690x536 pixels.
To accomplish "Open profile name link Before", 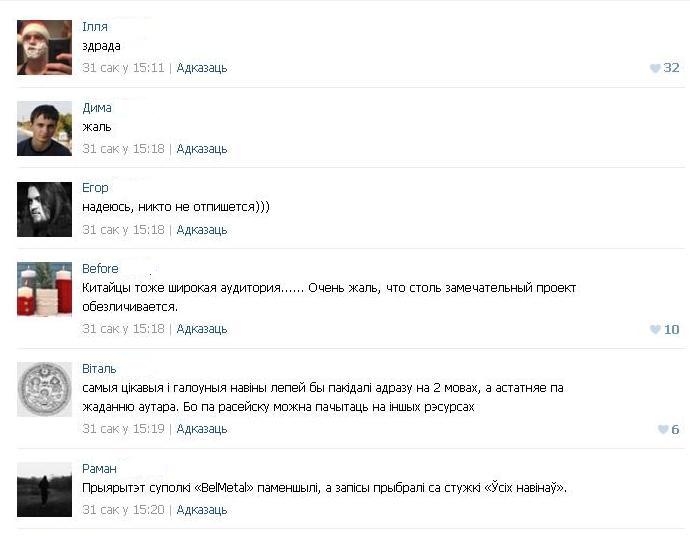I will pos(100,268).
